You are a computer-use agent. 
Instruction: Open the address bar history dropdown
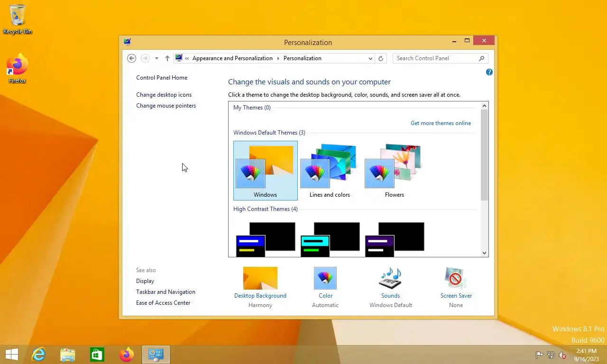(x=370, y=58)
